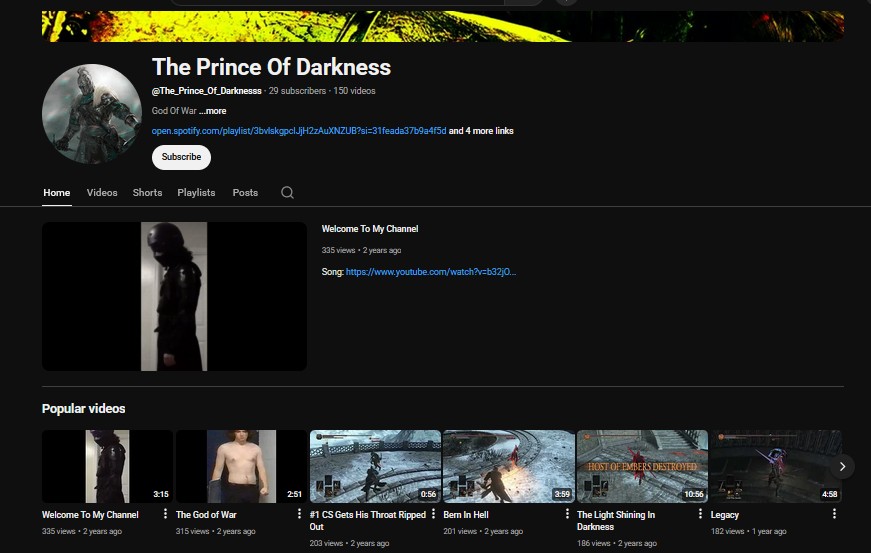
Task: Click Bern In Hell video title
Action: (466, 515)
